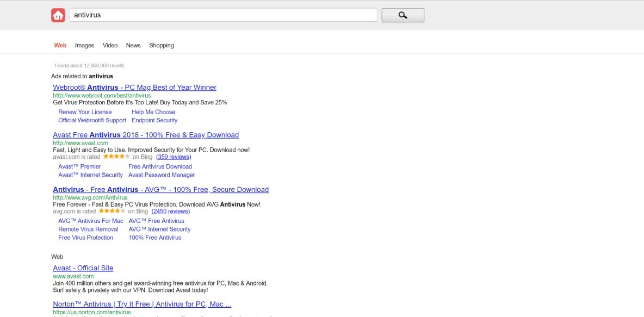644x317 pixels.
Task: Open 'Official Webroot® Support' sitelink
Action: click(x=92, y=120)
